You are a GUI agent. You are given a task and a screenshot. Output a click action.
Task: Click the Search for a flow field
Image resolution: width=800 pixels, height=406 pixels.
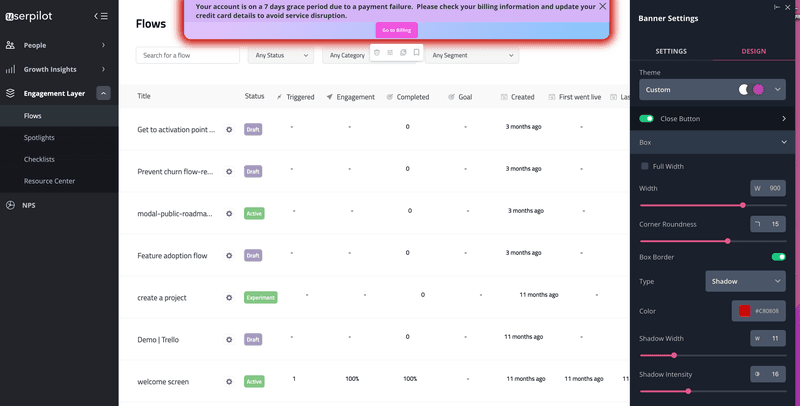[x=187, y=55]
